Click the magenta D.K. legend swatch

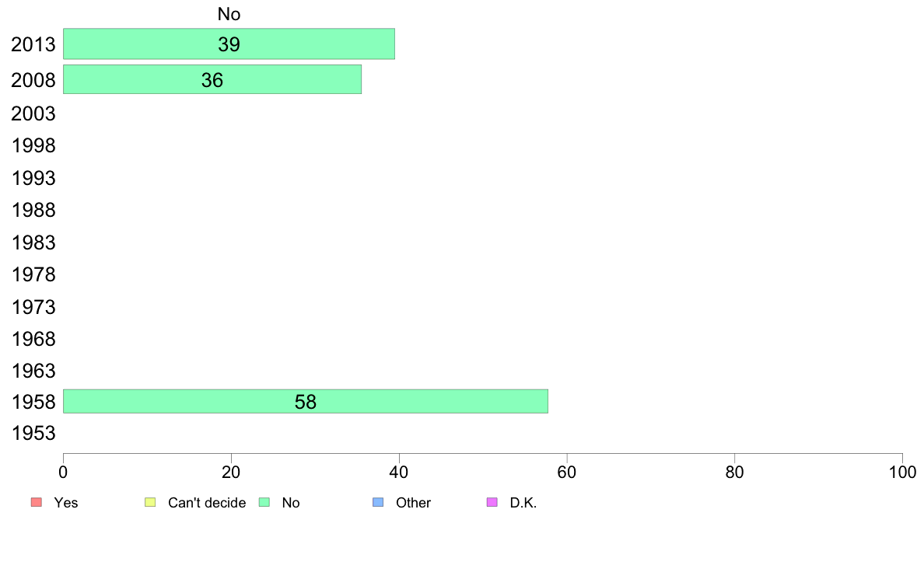tap(492, 502)
